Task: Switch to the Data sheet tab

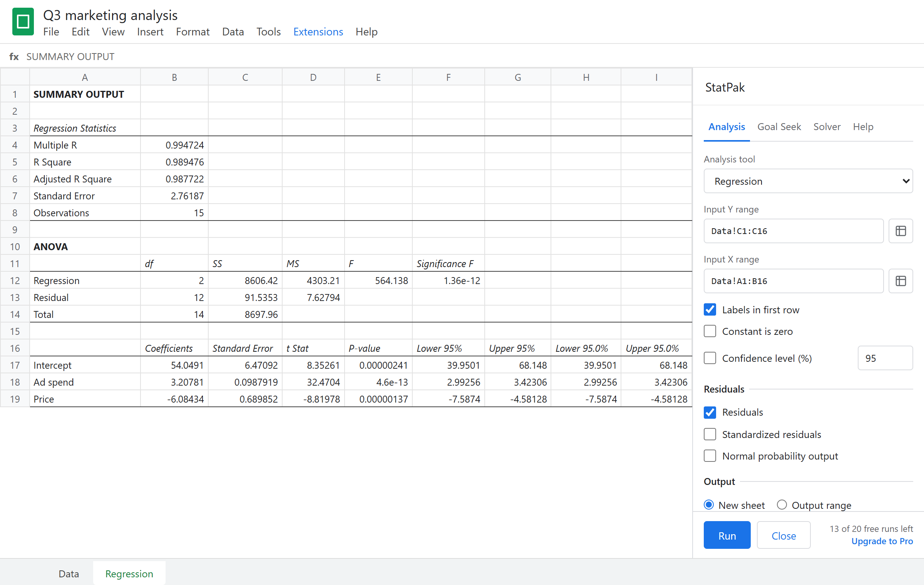Action: 69,573
